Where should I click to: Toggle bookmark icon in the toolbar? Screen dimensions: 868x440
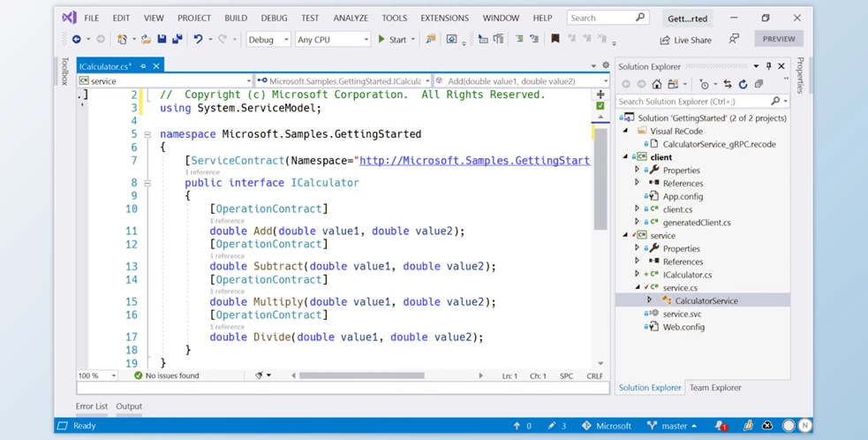click(555, 40)
